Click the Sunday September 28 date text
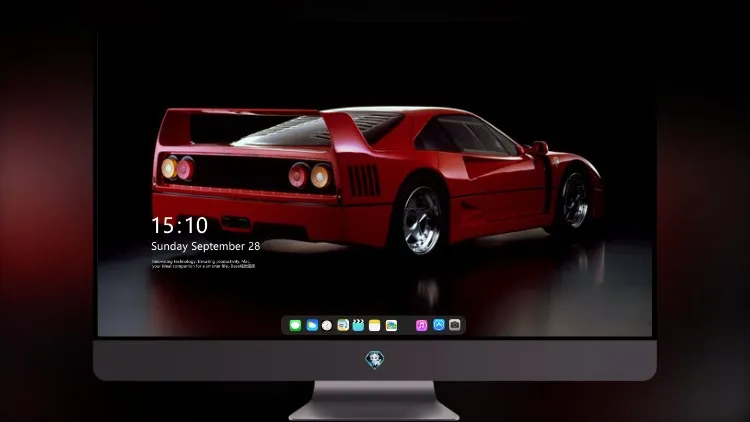This screenshot has height=422, width=750. coord(206,246)
